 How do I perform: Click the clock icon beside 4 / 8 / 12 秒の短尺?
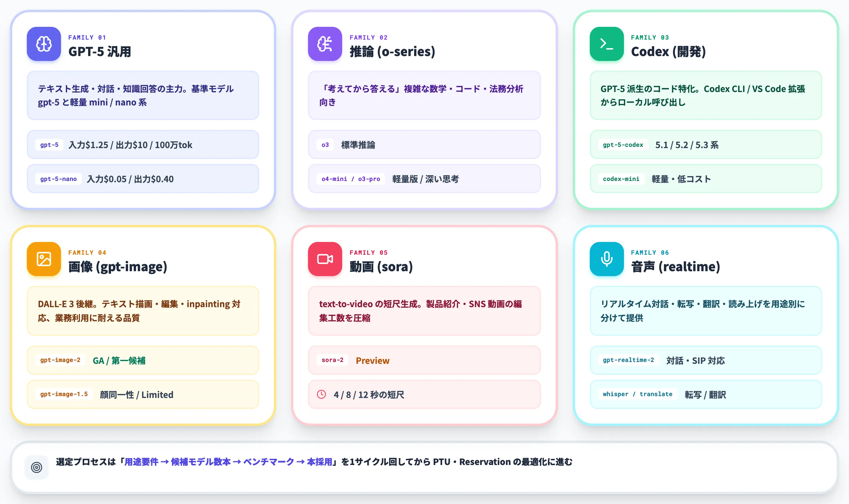coord(321,394)
